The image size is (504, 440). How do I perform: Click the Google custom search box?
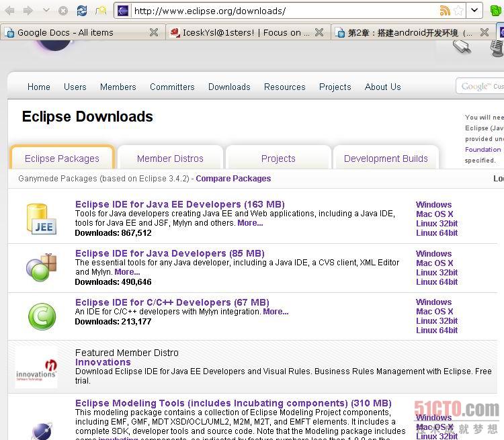tap(480, 86)
